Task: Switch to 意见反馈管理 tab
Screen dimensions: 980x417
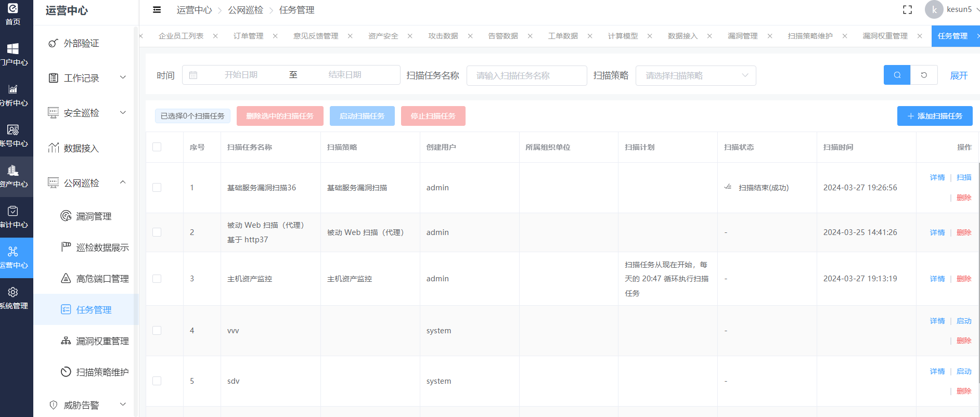Action: 316,36
